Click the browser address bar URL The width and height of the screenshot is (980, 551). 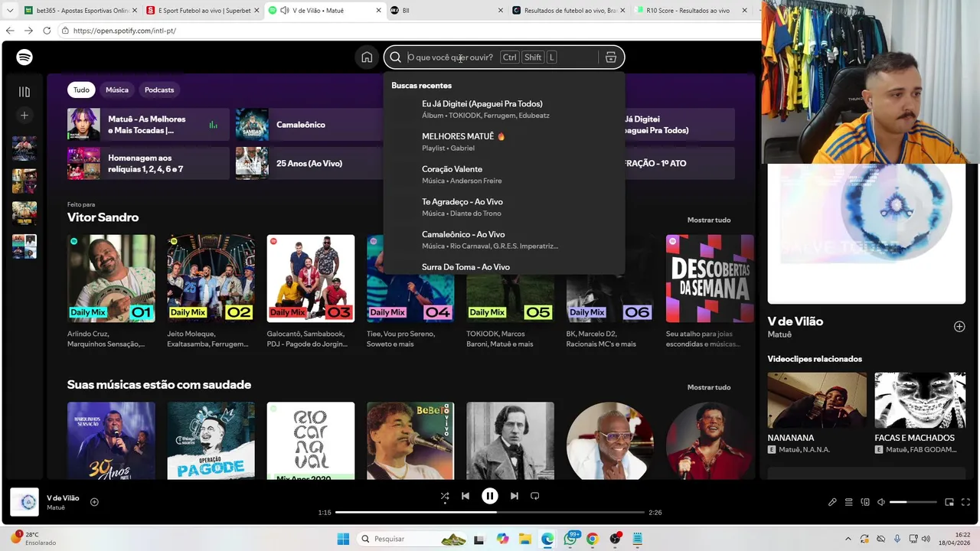(125, 31)
